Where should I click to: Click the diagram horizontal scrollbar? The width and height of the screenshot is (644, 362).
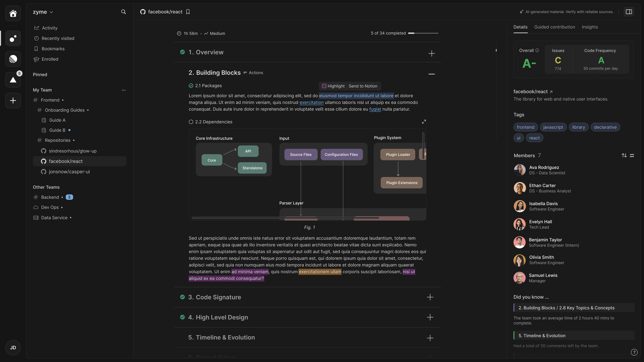click(285, 218)
